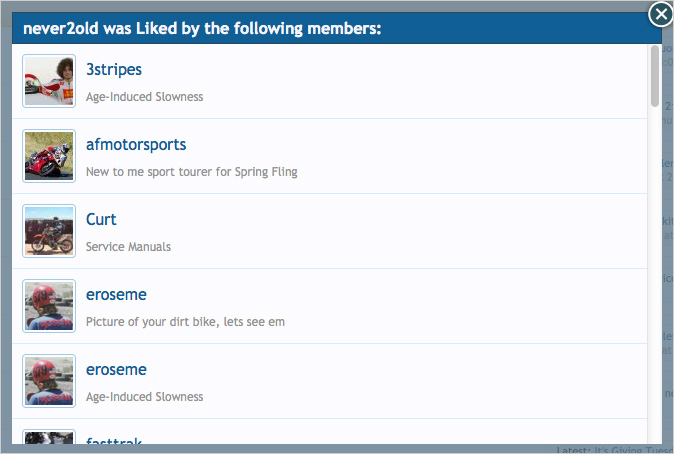Click eroseme's avatar beside 'Picture of your dirt bike'

pyautogui.click(x=49, y=306)
